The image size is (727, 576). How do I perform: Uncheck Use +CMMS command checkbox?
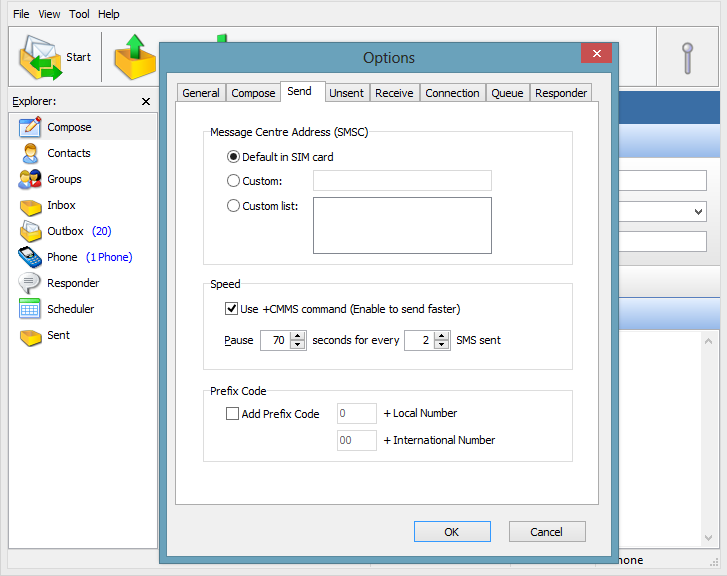click(x=232, y=309)
